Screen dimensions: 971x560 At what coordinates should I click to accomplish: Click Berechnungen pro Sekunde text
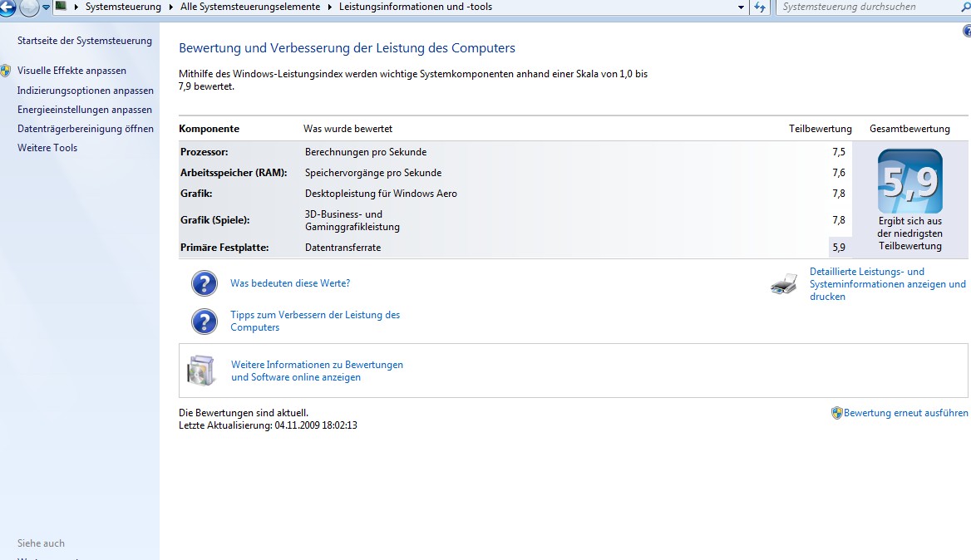tap(365, 152)
